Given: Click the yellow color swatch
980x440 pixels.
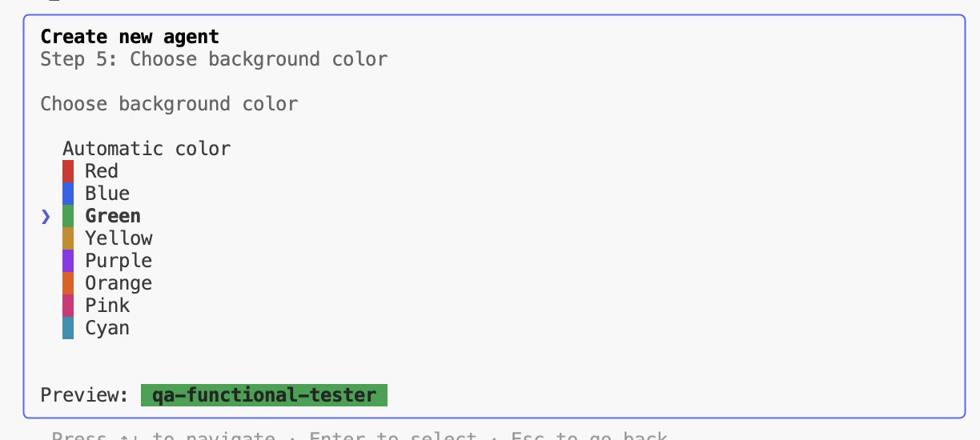Looking at the screenshot, I should pos(68,238).
